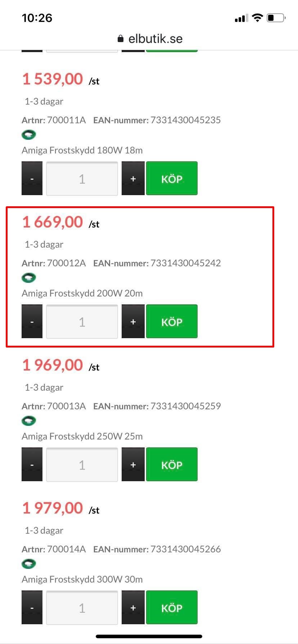Image resolution: width=298 pixels, height=644 pixels.
Task: Click the green cable icon for 180W 18m
Action: click(x=29, y=135)
